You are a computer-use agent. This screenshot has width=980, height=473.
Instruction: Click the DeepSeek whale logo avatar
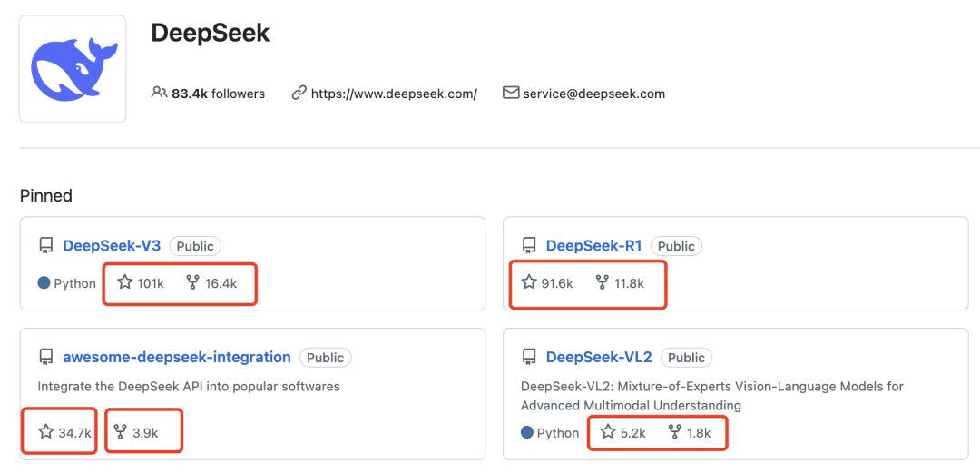tap(73, 69)
